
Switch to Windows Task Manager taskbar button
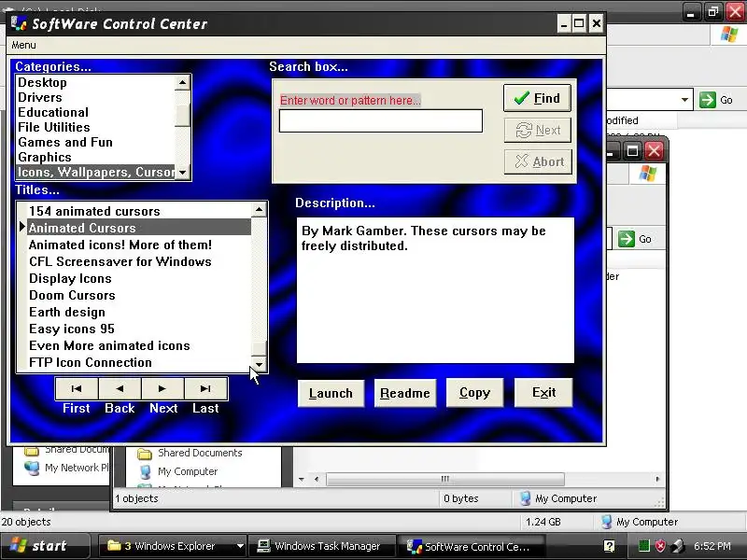pyautogui.click(x=322, y=546)
